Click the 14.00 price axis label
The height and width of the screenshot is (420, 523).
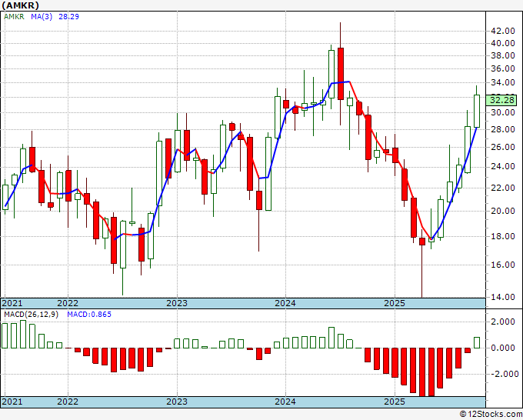coord(503,297)
